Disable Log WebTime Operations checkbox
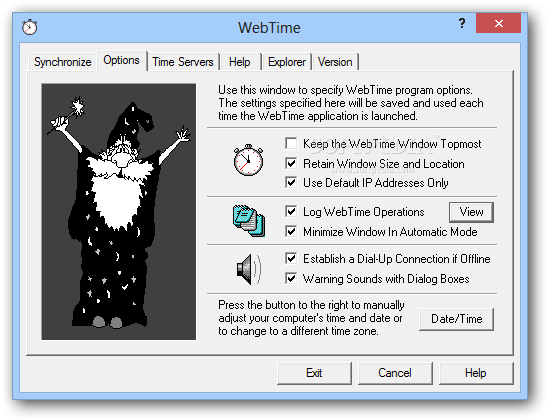The image size is (548, 420). tap(291, 211)
